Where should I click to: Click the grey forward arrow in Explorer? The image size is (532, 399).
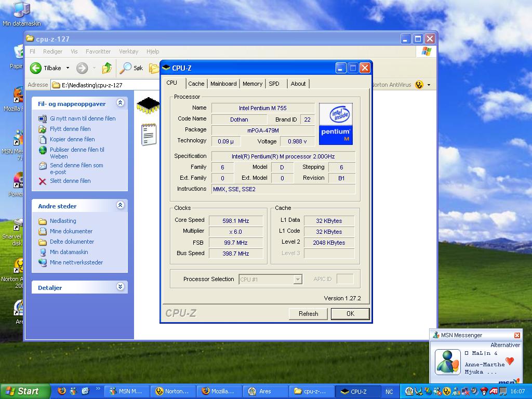(82, 68)
